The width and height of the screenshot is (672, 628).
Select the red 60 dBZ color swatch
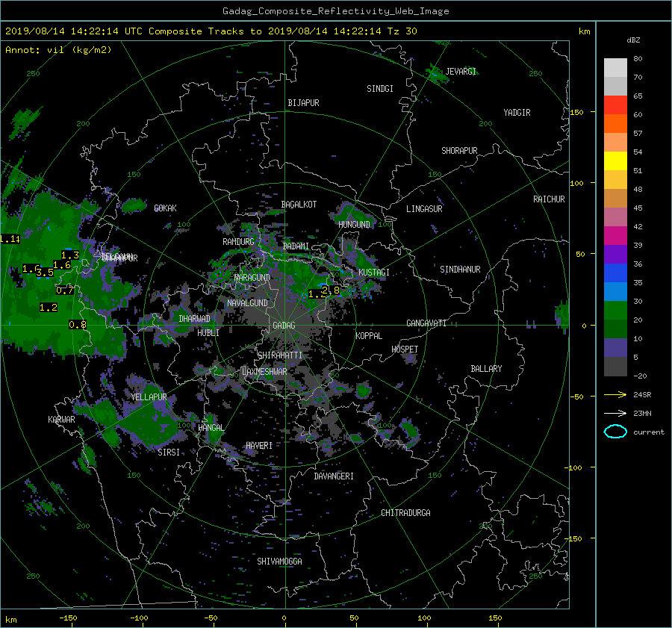point(615,105)
